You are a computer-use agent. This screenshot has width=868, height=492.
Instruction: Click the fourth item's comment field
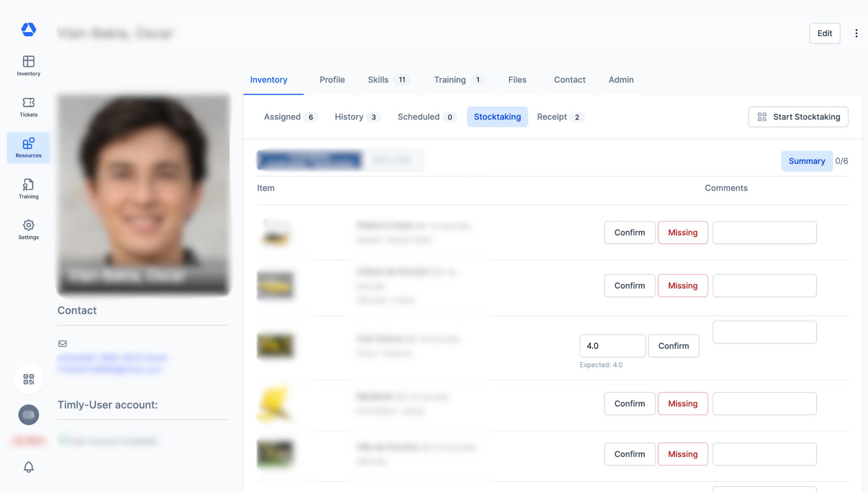coord(765,404)
